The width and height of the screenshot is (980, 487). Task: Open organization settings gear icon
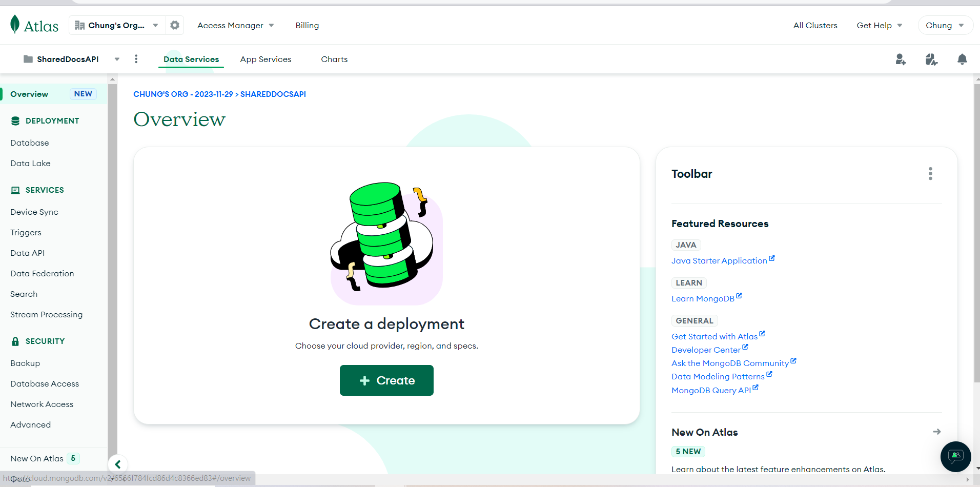pos(175,25)
